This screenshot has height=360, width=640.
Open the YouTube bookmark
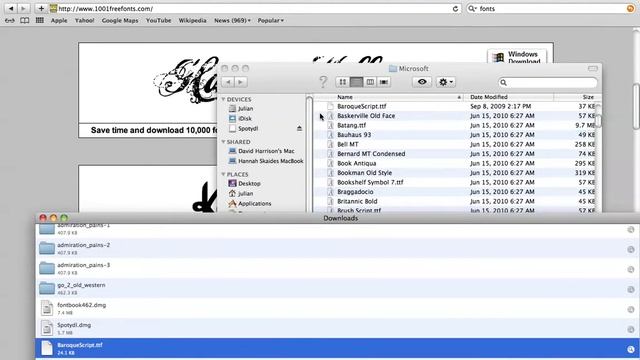tap(158, 20)
